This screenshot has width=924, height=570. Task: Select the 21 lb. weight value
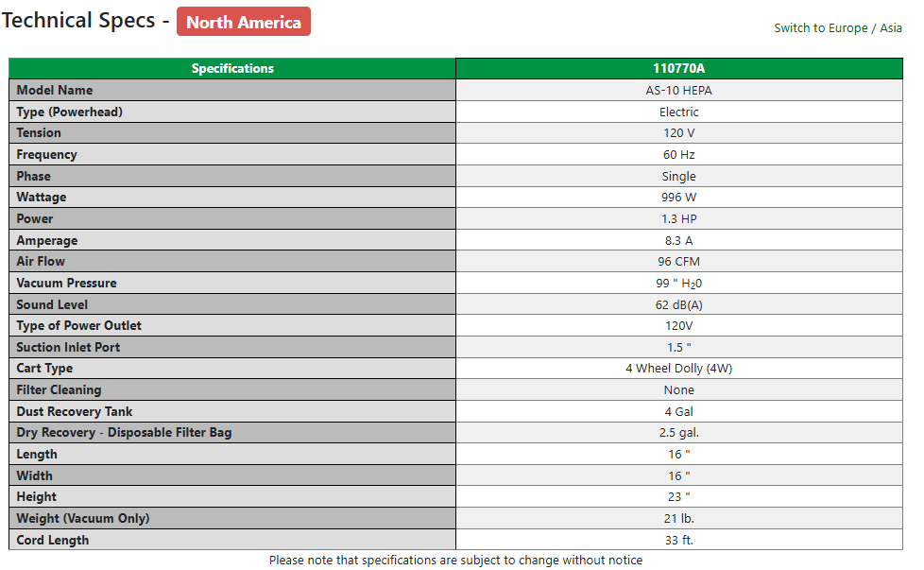coord(679,518)
